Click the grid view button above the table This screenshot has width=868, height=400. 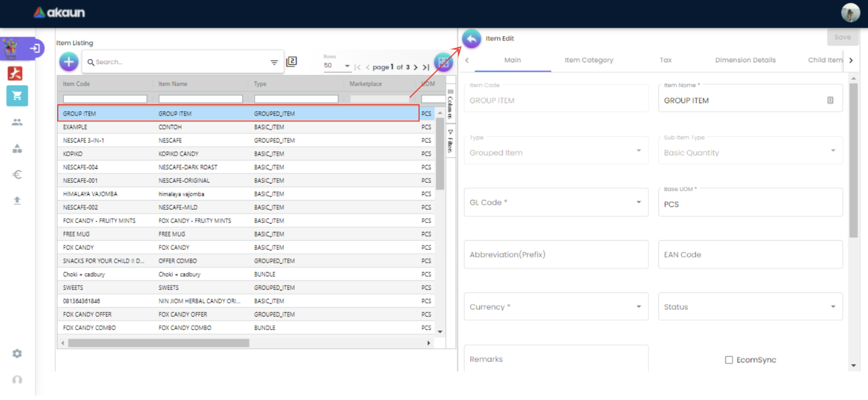(x=443, y=62)
